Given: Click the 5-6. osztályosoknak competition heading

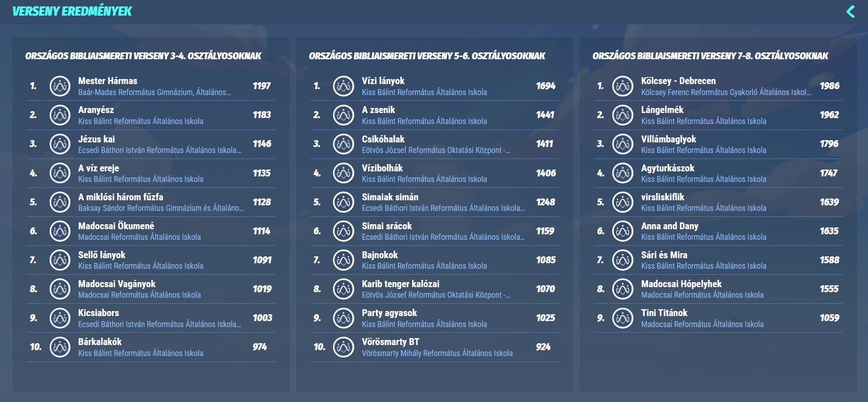Looking at the screenshot, I should [427, 56].
